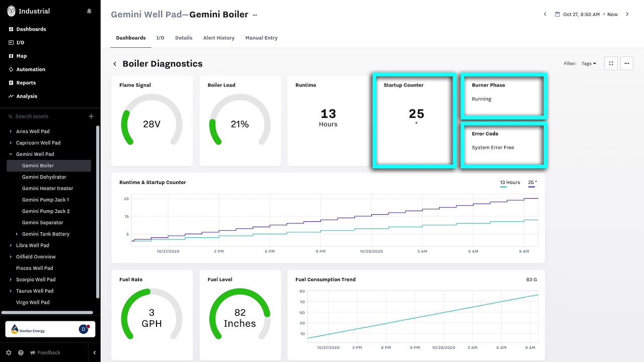Click the 25 startup counter legend entry
The height and width of the screenshot is (362, 644).
click(x=532, y=183)
